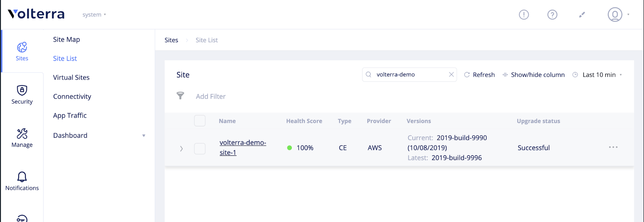The width and height of the screenshot is (644, 222).
Task: Click the Successful upgrade status cell
Action: coord(533,148)
